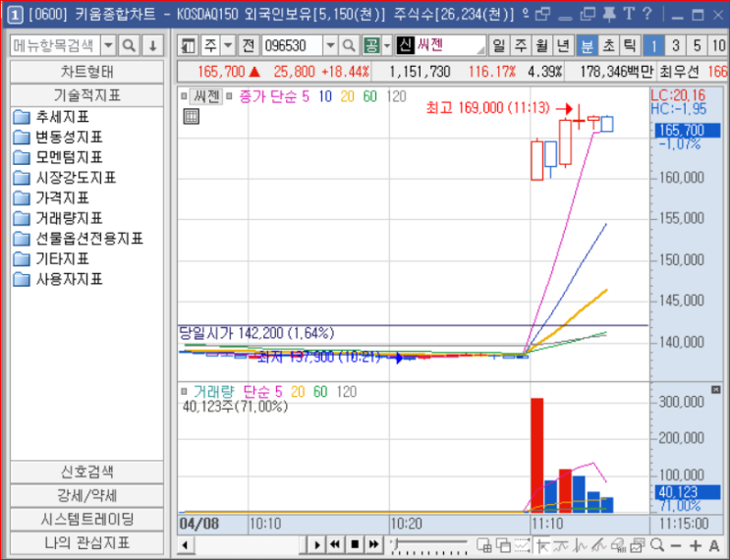730x560 pixels.
Task: Click the menu search magnifier icon
Action: point(129,46)
